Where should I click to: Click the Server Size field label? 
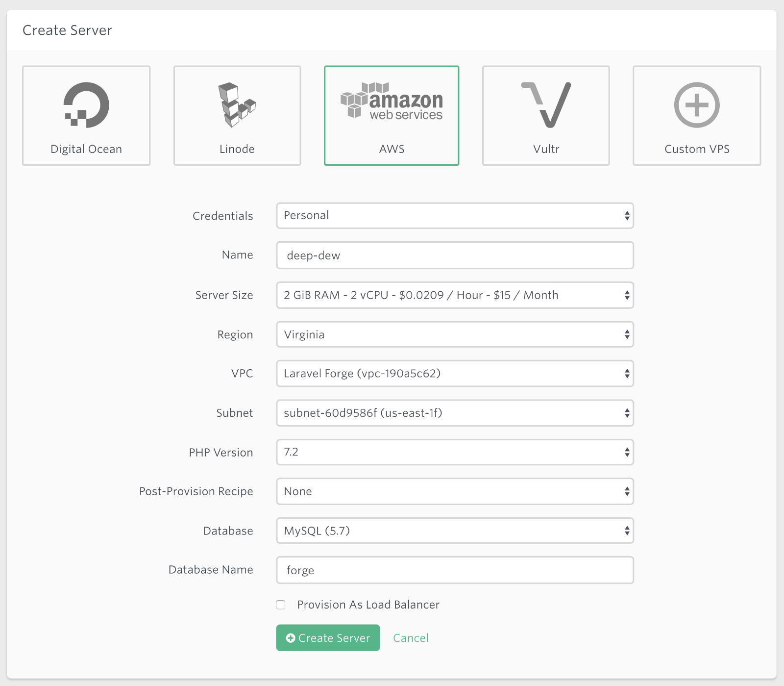pos(224,295)
